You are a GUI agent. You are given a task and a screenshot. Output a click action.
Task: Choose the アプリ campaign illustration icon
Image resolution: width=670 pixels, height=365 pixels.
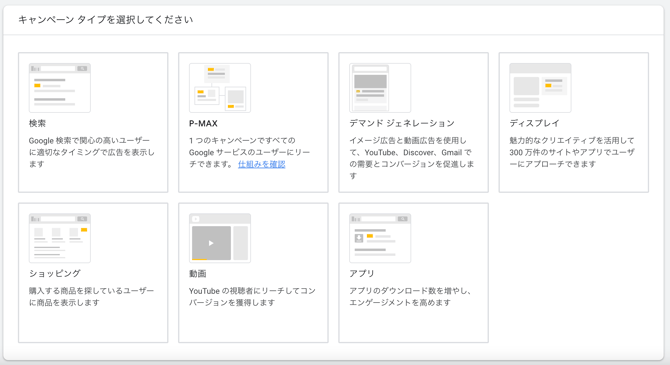(380, 238)
